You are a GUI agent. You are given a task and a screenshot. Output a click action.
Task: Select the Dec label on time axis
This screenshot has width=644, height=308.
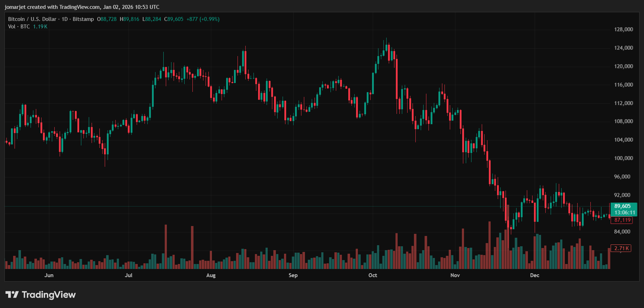(x=534, y=275)
